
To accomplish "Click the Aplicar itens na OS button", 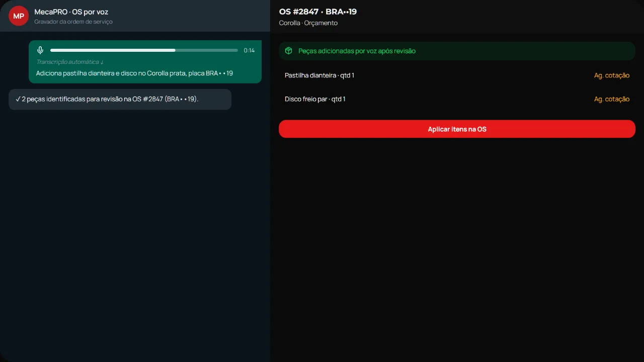I will (x=457, y=129).
